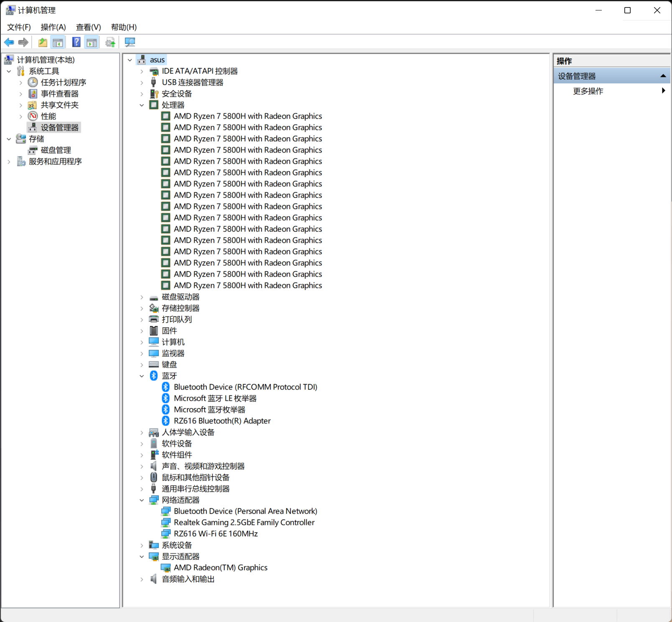Click the key icon beside 安全设备
The height and width of the screenshot is (622, 672).
point(154,94)
